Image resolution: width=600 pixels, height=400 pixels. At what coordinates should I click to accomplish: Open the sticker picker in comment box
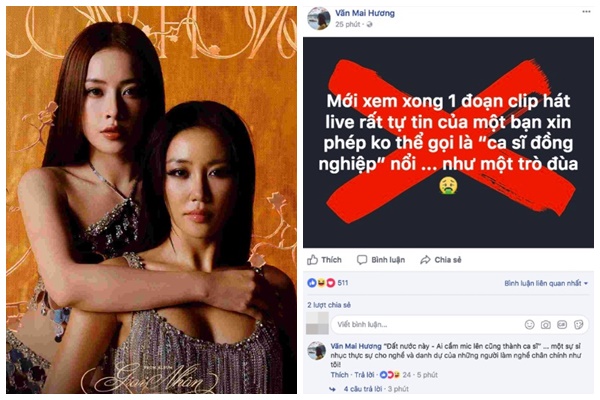(x=579, y=324)
